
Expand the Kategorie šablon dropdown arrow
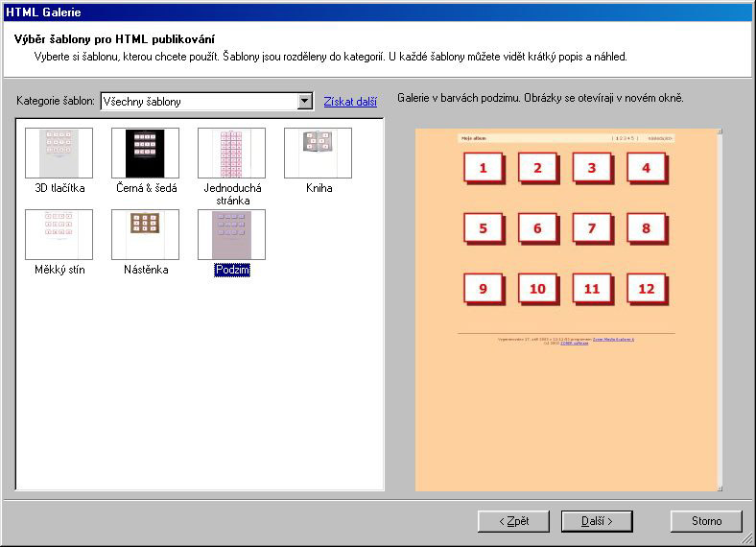click(305, 102)
